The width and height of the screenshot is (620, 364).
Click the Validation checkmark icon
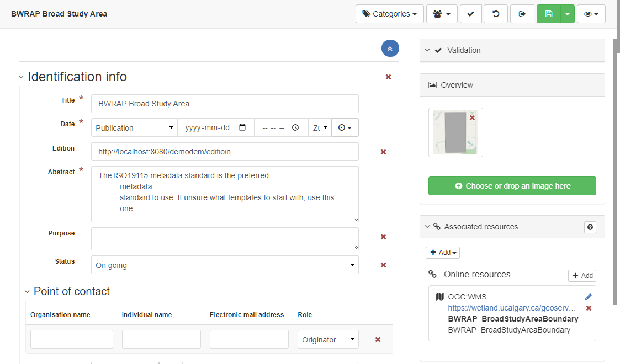click(x=438, y=50)
